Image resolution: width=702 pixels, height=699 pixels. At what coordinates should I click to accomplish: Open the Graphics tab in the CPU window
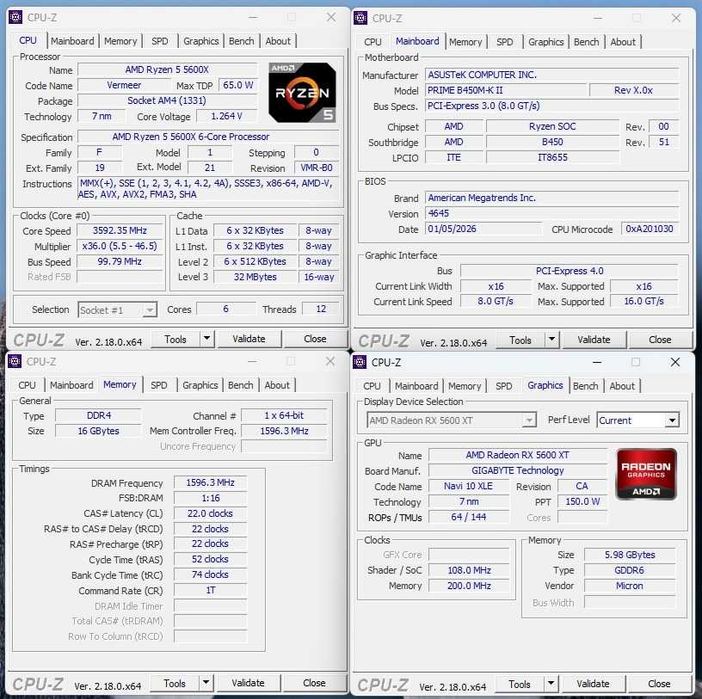click(201, 41)
